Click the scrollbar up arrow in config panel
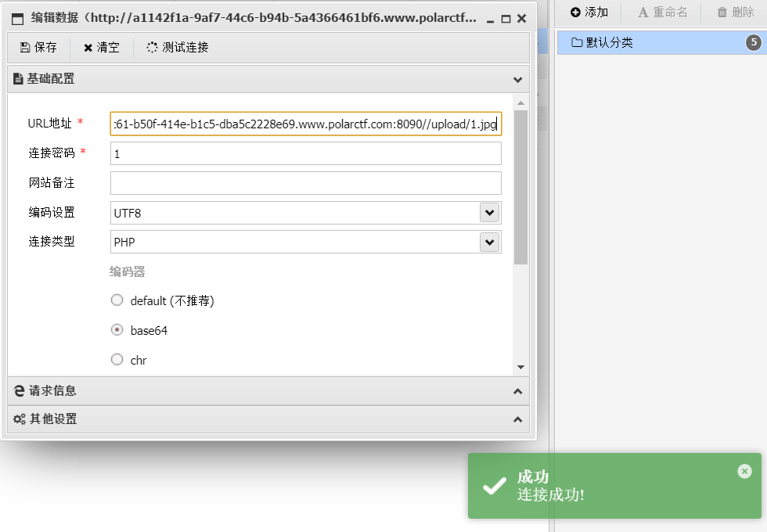 pos(520,102)
